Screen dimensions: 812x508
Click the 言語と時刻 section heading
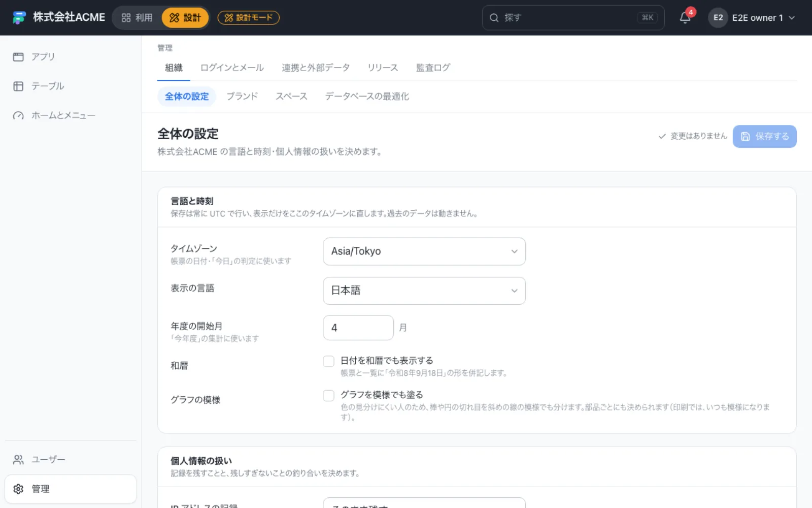point(192,201)
